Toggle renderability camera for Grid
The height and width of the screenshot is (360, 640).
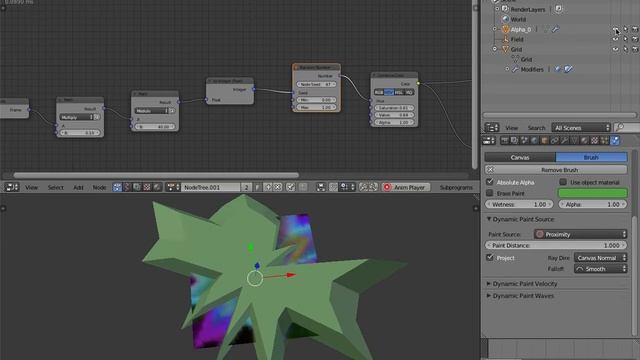[x=635, y=49]
